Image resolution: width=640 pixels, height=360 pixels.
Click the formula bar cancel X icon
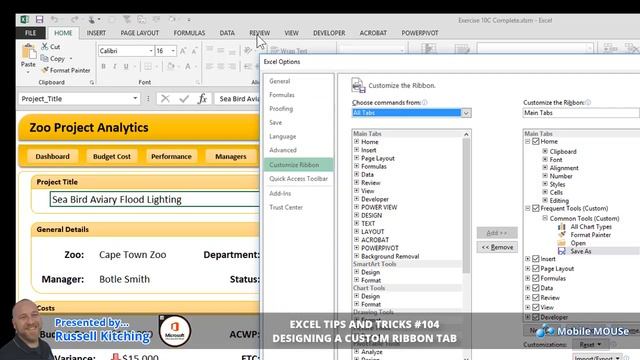point(165,98)
